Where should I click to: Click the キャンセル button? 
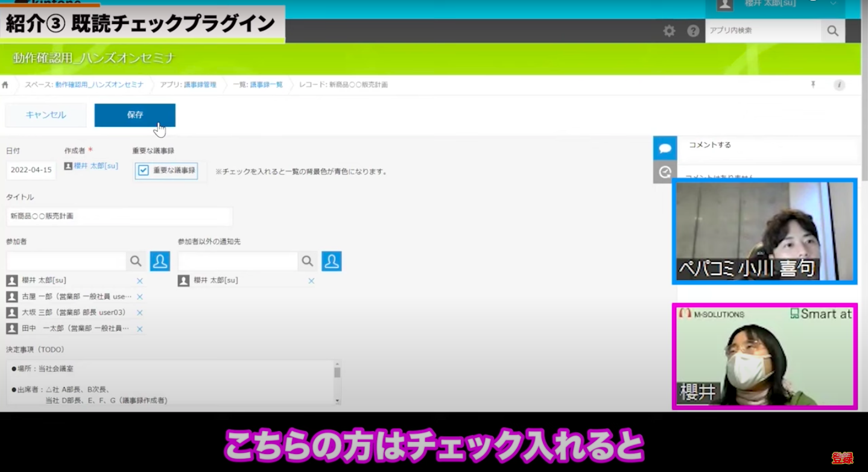coord(46,115)
